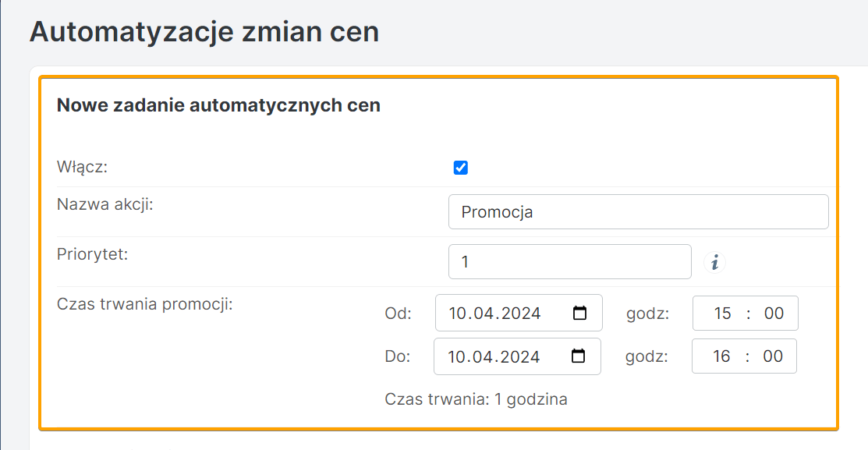
Task: Select the year segment of the Do date
Action: pos(519,356)
